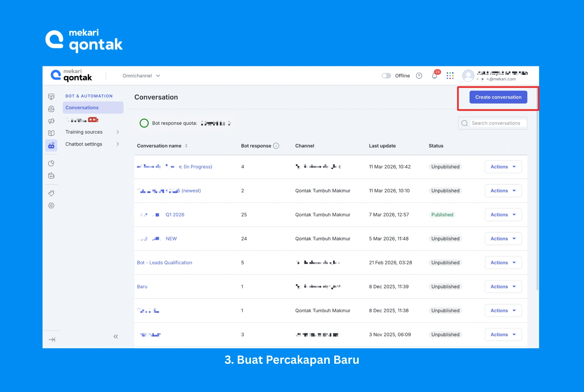Screen dimensions: 584x392
Task: Select the megaphone broadcast icon
Action: pos(51,121)
